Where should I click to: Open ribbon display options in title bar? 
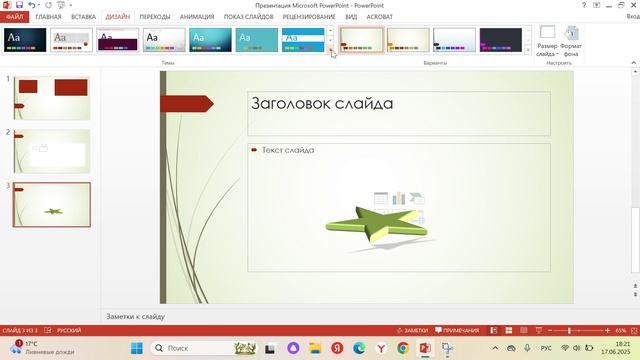coord(596,5)
